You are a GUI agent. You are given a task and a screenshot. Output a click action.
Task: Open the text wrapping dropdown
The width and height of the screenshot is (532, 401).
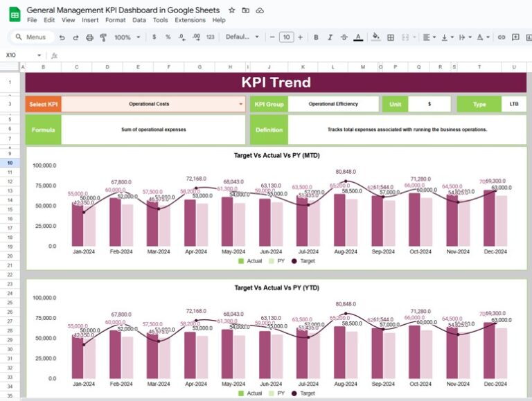465,37
